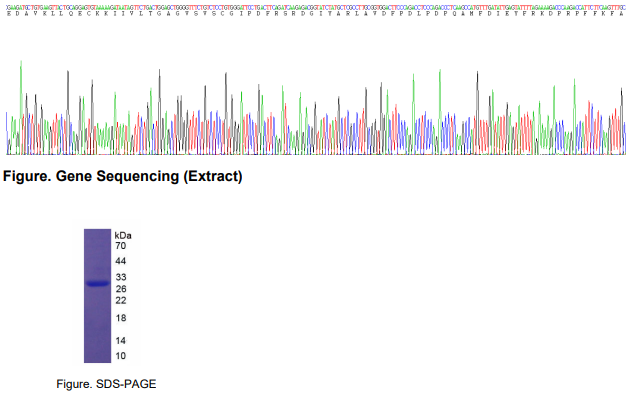Click the nucleotide sequence text line
The image size is (638, 394).
[316, 7]
